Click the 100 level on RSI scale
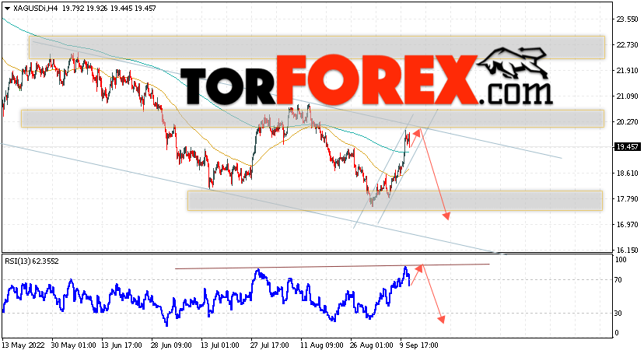644x354 pixels. point(621,260)
